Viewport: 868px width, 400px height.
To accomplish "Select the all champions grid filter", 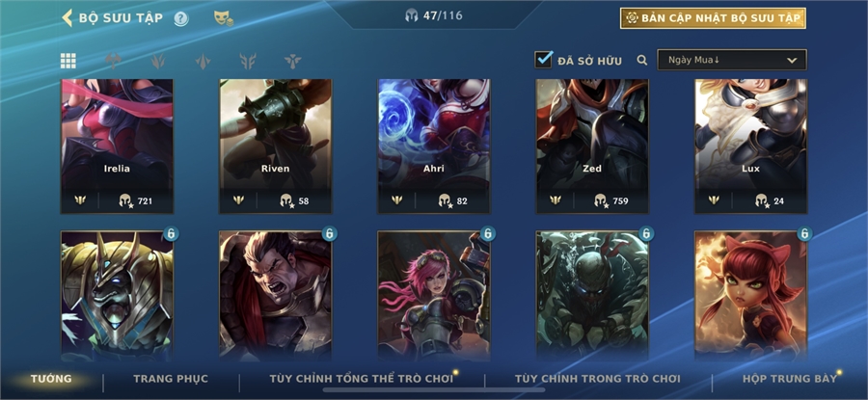I will (x=68, y=61).
